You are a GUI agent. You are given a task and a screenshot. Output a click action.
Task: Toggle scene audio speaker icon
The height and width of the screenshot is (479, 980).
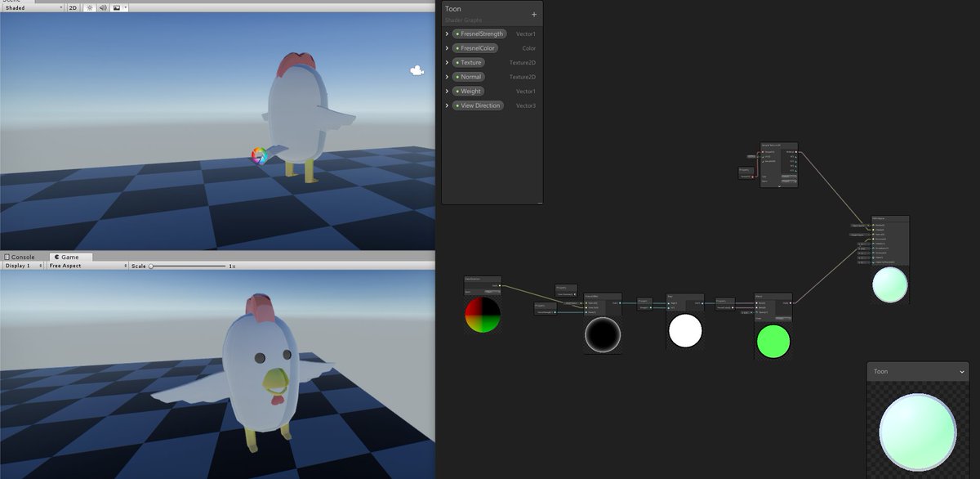[x=103, y=7]
